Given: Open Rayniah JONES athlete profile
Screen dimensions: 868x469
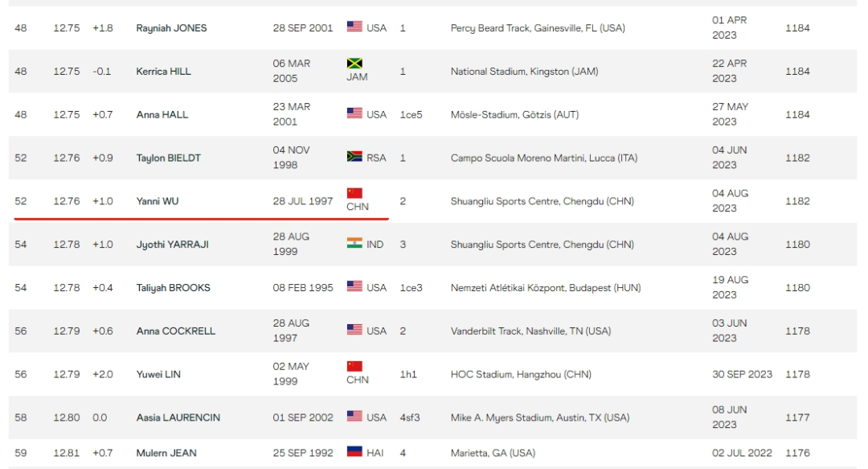Looking at the screenshot, I should [x=171, y=28].
